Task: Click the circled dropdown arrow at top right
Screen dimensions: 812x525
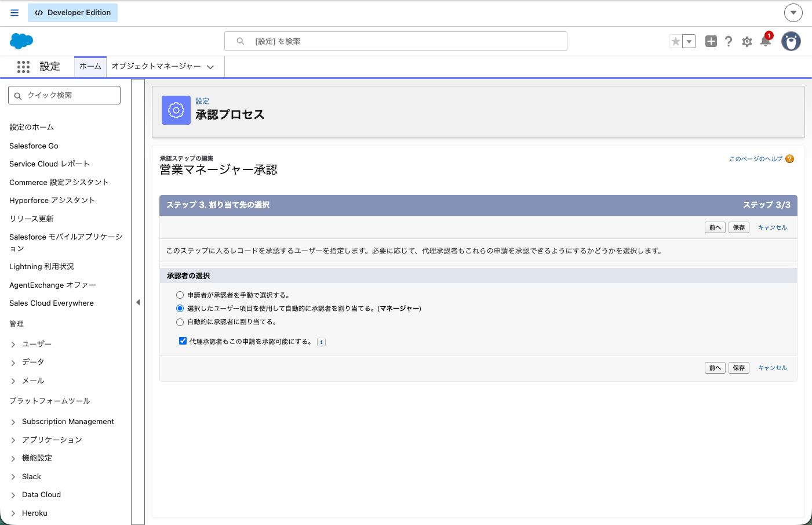Action: pyautogui.click(x=793, y=13)
